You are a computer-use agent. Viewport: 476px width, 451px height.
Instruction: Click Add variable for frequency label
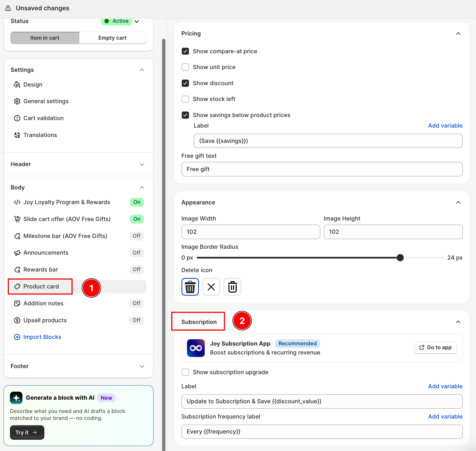pos(445,417)
